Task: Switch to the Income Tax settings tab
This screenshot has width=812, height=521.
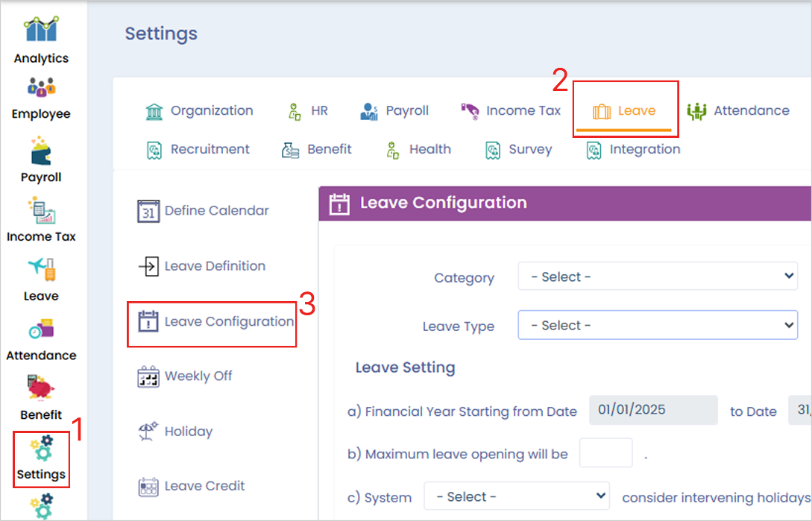Action: click(x=511, y=111)
